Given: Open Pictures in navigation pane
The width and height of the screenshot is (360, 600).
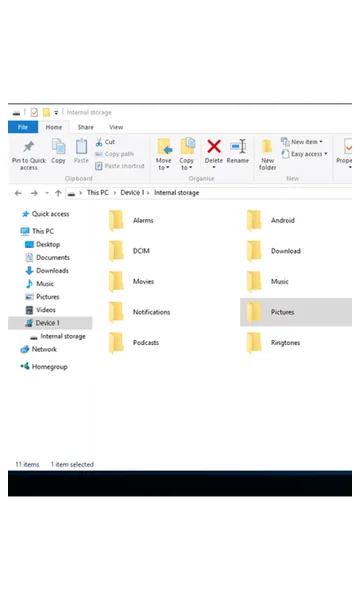Looking at the screenshot, I should point(42,297).
